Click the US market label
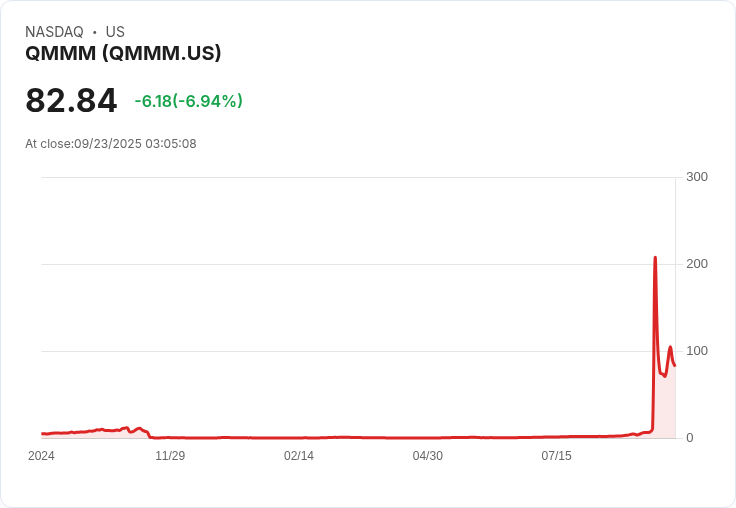Image resolution: width=736 pixels, height=508 pixels. click(x=115, y=32)
